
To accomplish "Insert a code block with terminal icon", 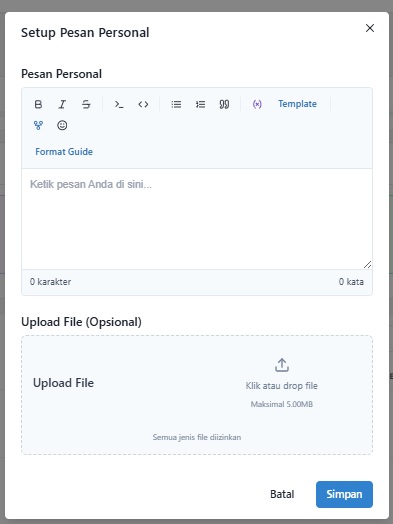I will pos(119,104).
